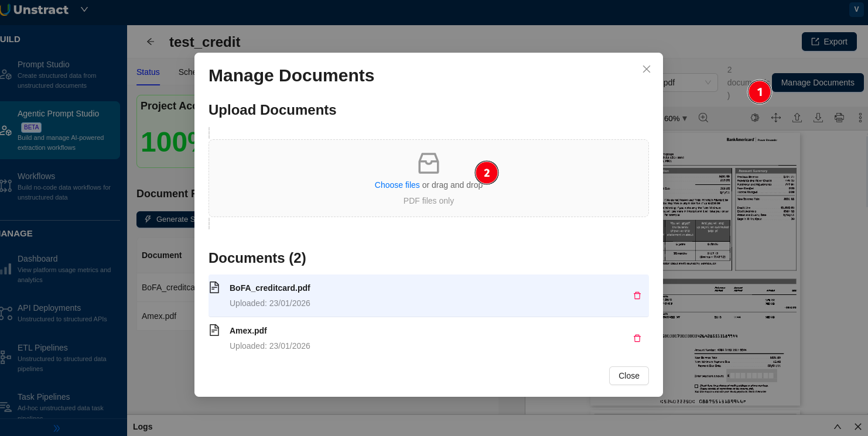The image size is (868, 436).
Task: Click the inbox upload icon
Action: [x=428, y=163]
